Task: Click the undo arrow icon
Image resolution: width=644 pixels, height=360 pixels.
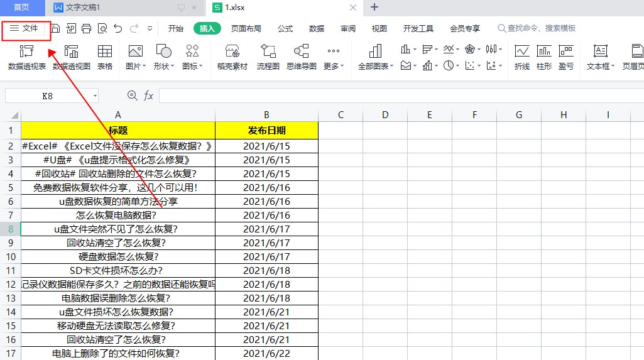Action: click(117, 28)
